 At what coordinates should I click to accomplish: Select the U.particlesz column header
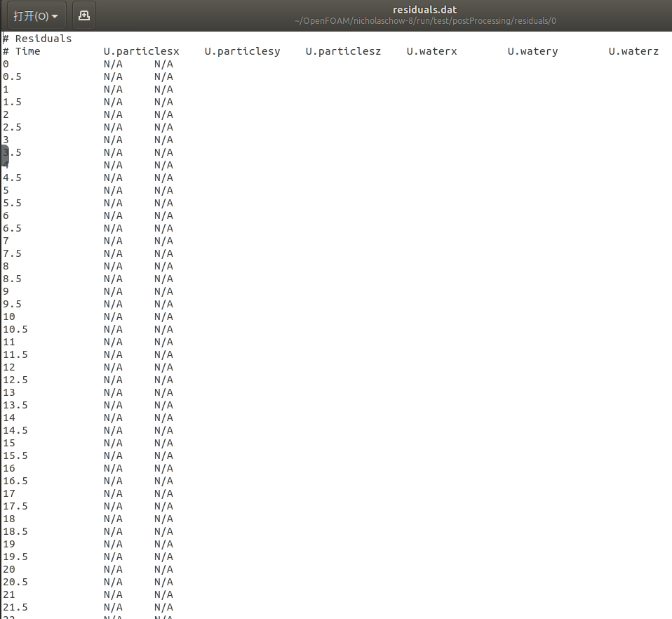(343, 51)
